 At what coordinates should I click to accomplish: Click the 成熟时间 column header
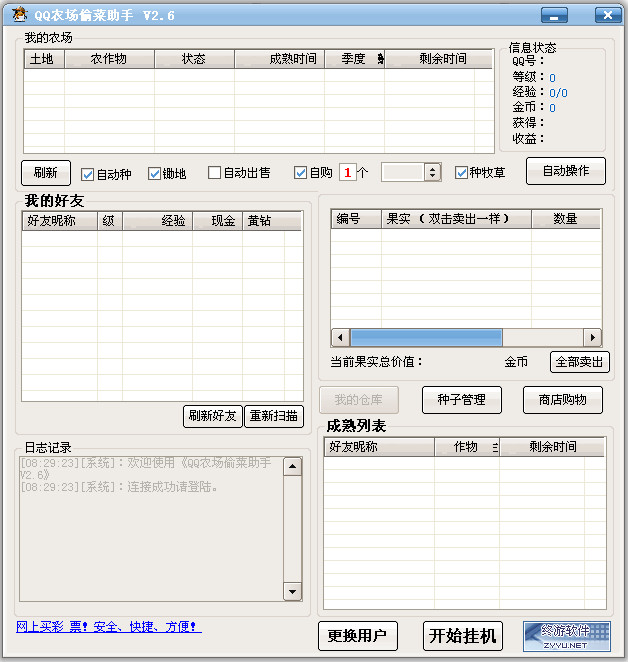[x=280, y=59]
